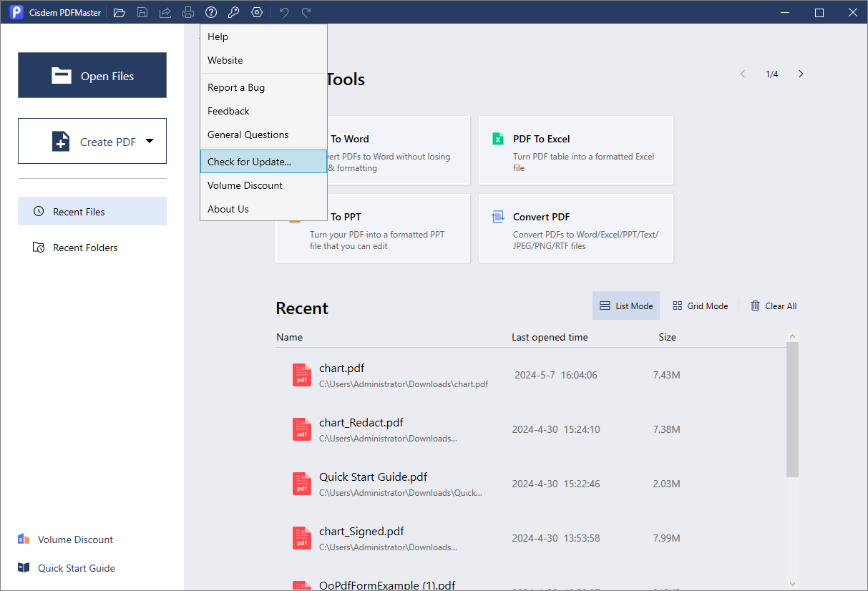Open About Us from the menu

[x=263, y=209]
